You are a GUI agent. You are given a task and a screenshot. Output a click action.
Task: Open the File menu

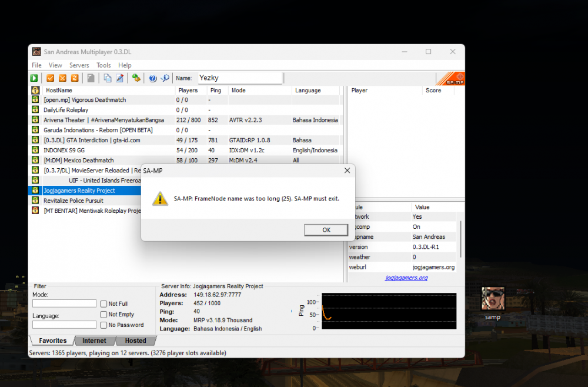click(x=36, y=65)
